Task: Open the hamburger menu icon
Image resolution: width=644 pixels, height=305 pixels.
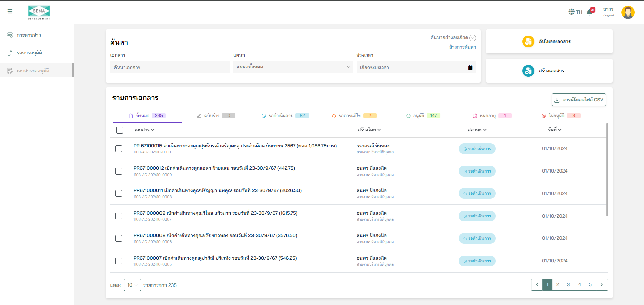Action: [10, 11]
